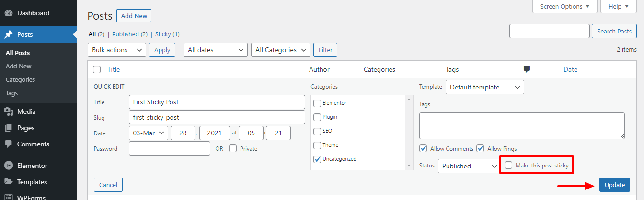644x200 pixels.
Task: Click the Filter button
Action: (x=325, y=50)
